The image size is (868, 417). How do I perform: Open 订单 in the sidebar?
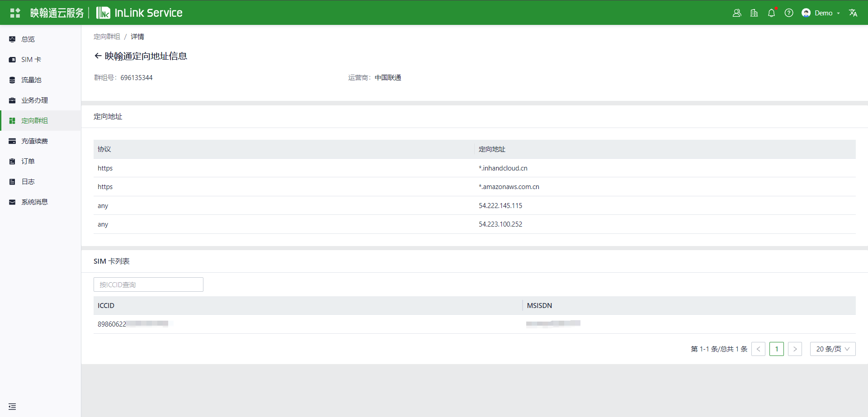40,161
